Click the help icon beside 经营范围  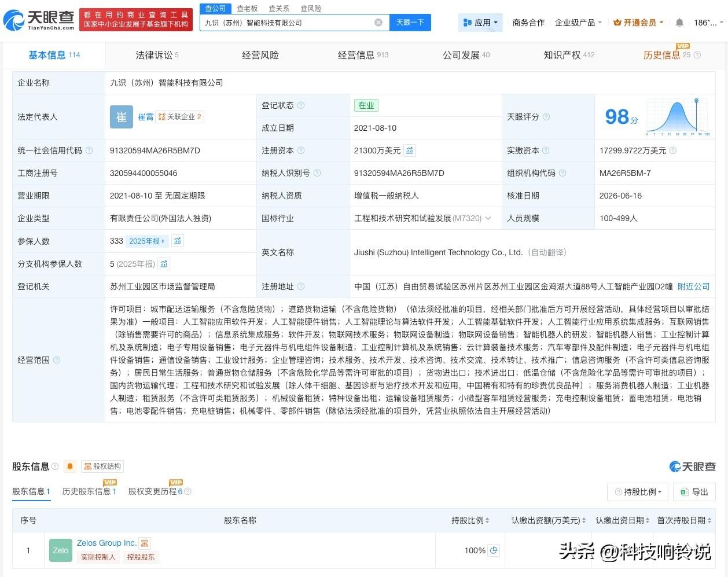[57, 360]
